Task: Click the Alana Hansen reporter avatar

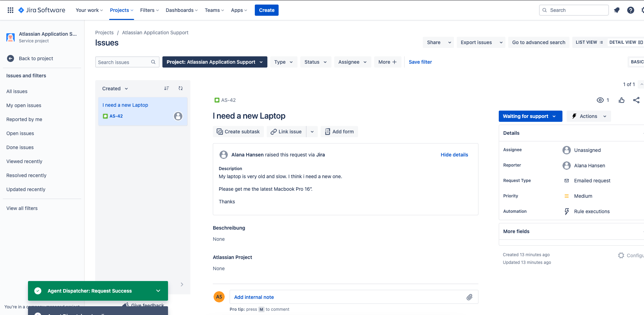Action: click(x=567, y=166)
